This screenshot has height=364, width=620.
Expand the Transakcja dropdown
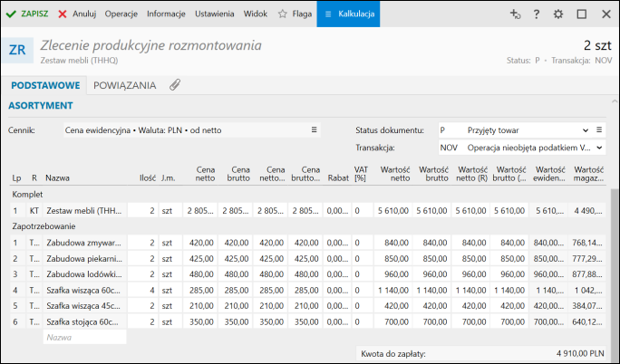tap(599, 147)
